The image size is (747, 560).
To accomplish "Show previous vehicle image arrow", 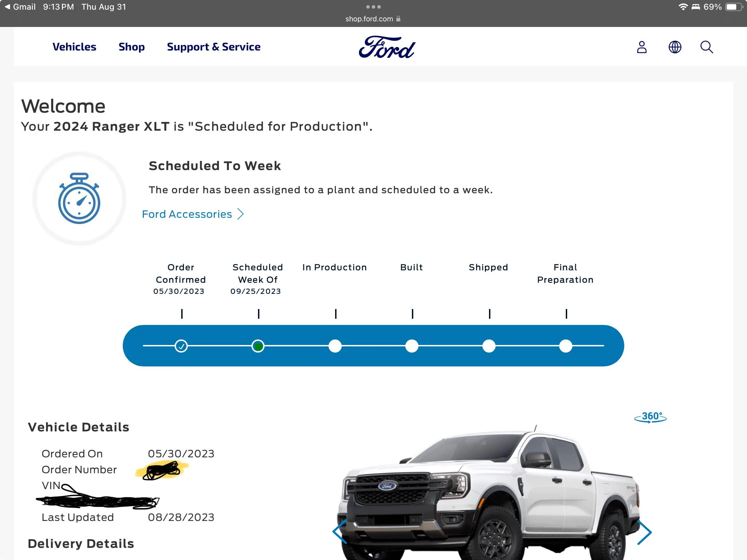I will (x=340, y=532).
